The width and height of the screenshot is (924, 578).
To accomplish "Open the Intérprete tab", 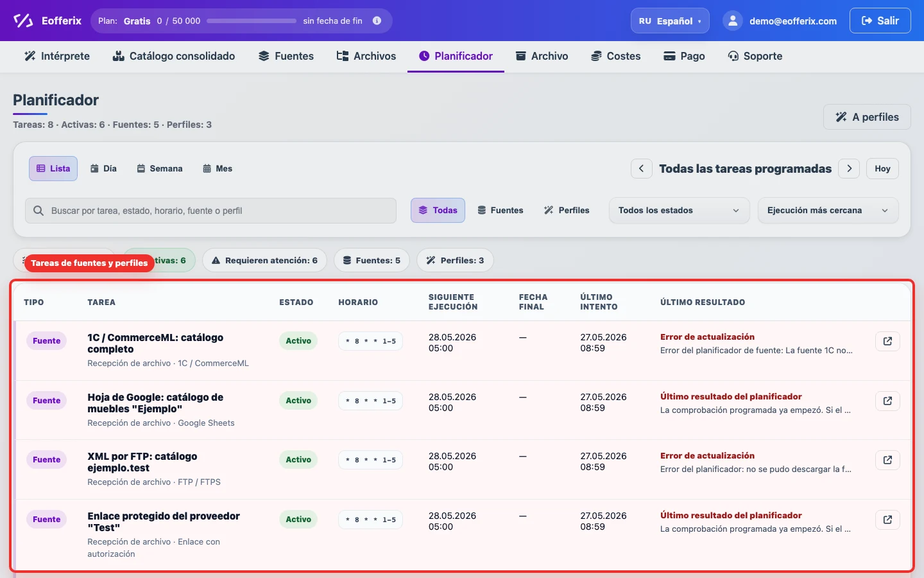I will pos(57,56).
